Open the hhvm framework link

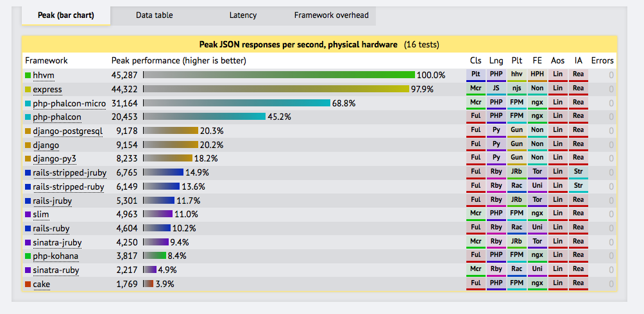click(x=44, y=76)
